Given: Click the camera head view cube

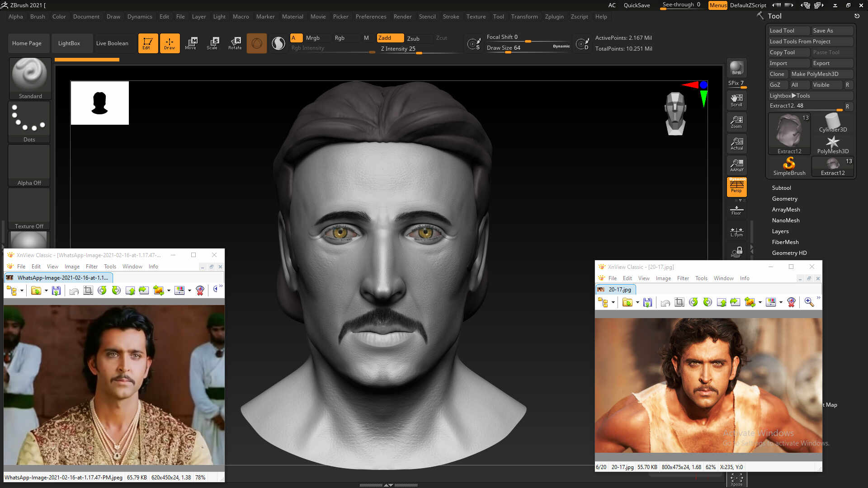Looking at the screenshot, I should click(x=675, y=113).
